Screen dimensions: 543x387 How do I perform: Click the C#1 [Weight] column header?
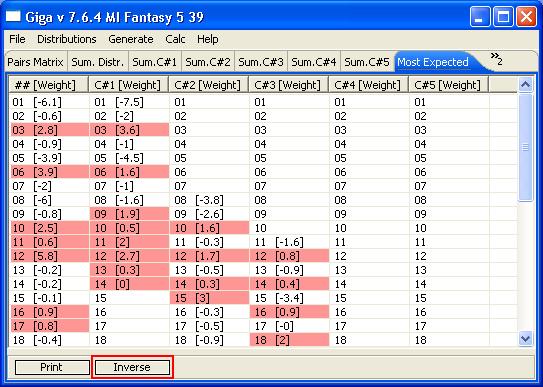pyautogui.click(x=128, y=85)
